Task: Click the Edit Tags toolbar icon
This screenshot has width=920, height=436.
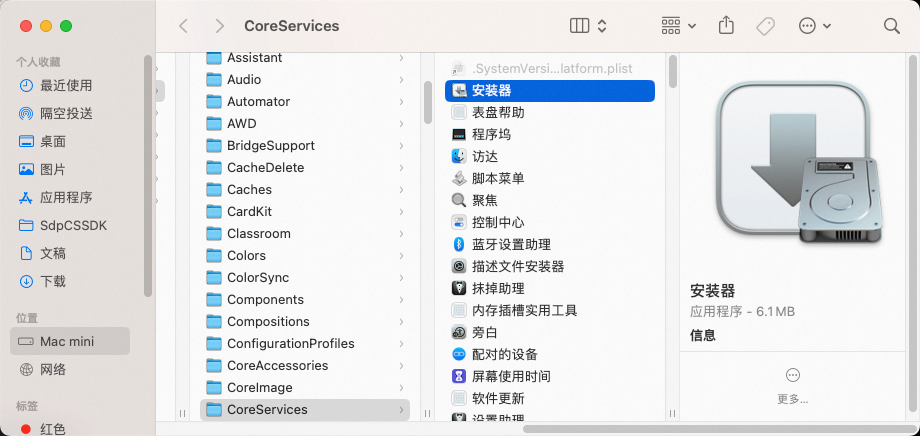Action: [765, 26]
